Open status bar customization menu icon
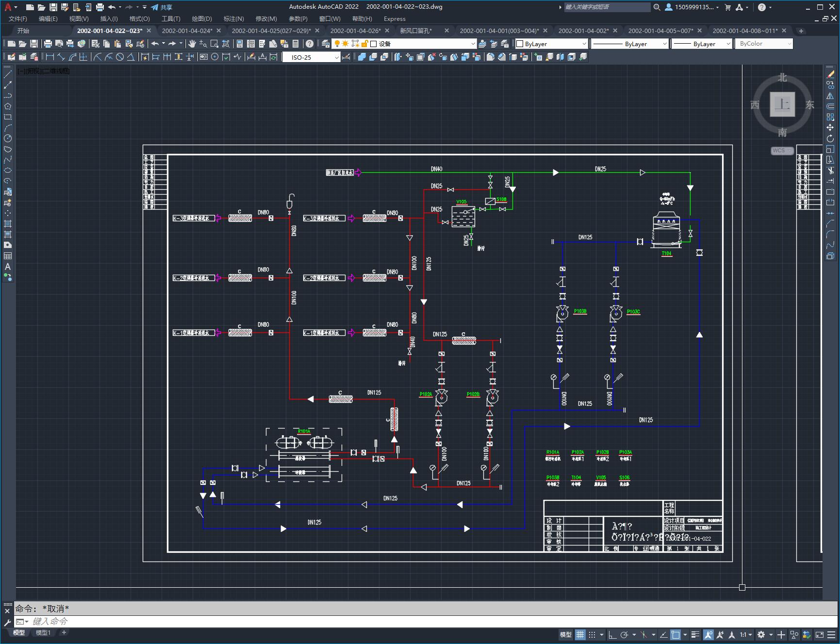This screenshot has height=644, width=840. tap(832, 635)
